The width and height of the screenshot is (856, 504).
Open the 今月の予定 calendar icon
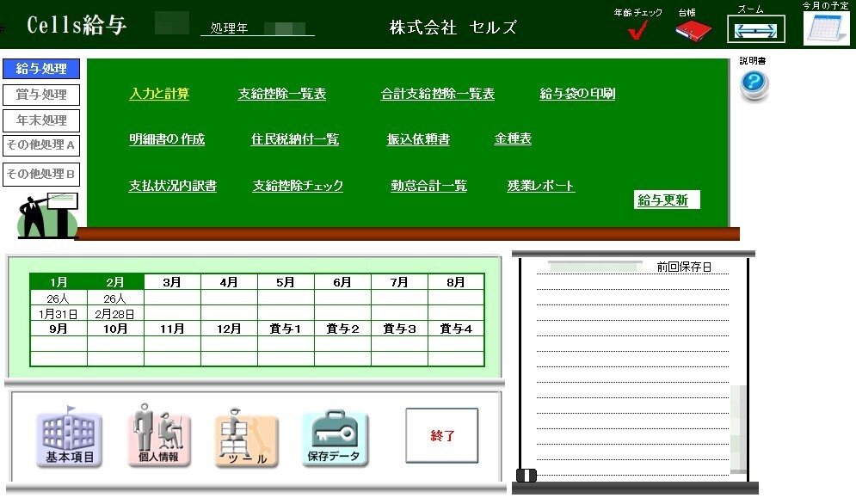[826, 28]
